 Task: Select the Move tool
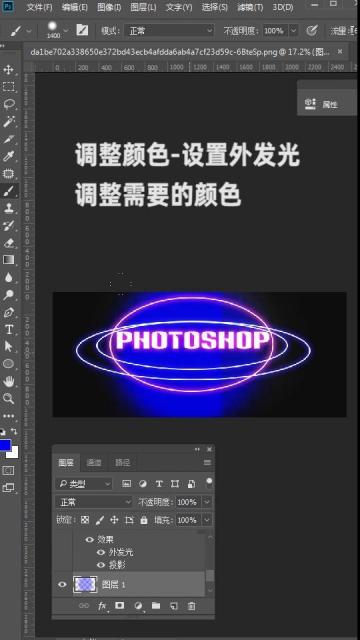pyautogui.click(x=9, y=70)
